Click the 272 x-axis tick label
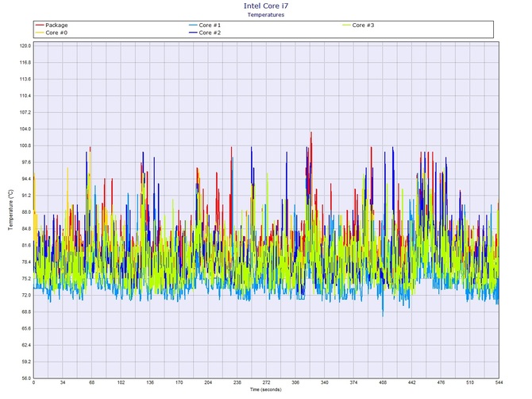This screenshot has height=399, width=532. point(266,382)
